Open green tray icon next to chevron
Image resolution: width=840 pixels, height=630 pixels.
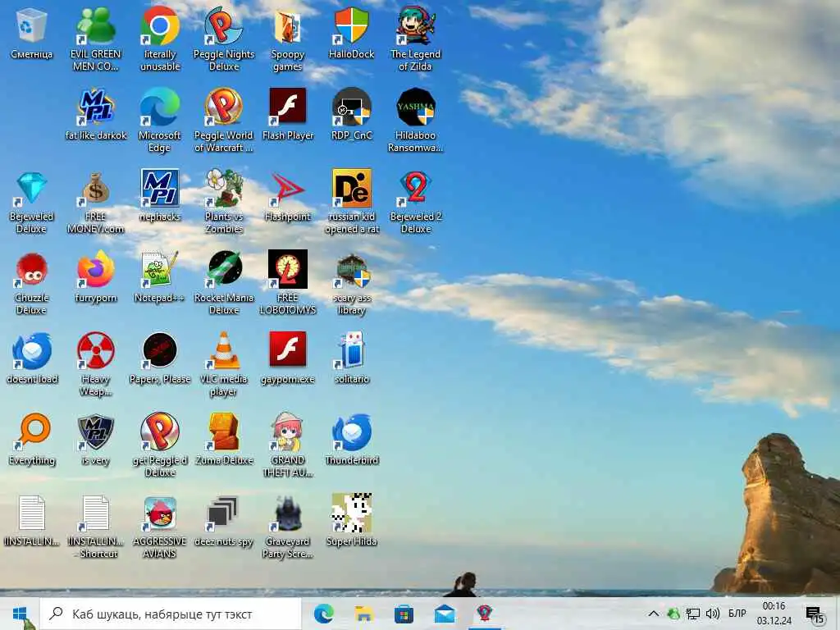(x=673, y=614)
